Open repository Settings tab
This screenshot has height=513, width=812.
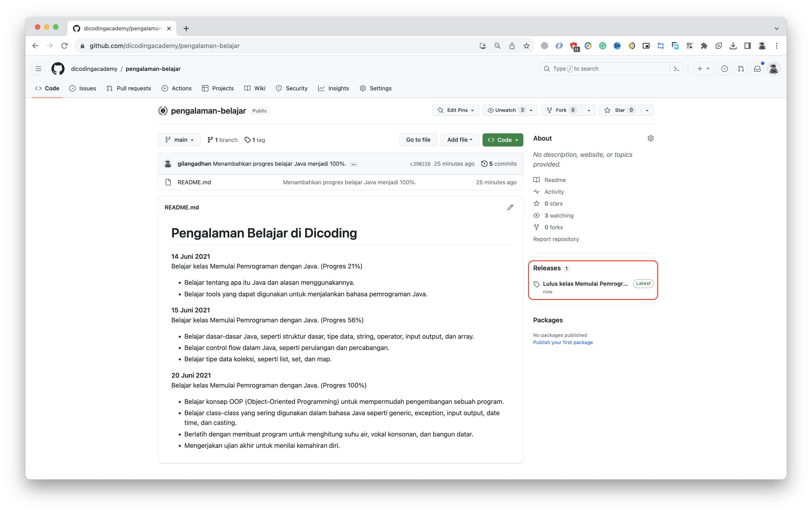376,88
